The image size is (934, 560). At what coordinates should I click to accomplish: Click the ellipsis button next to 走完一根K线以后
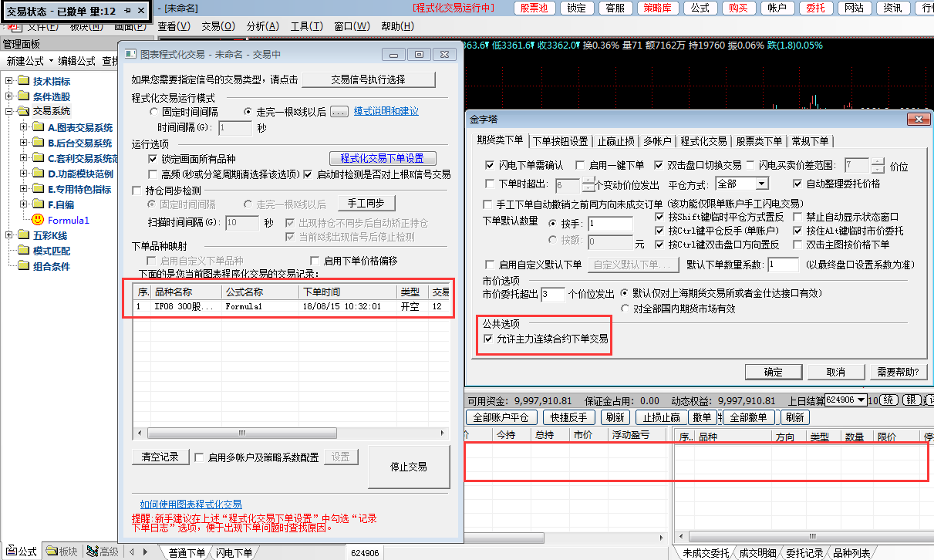tap(339, 112)
